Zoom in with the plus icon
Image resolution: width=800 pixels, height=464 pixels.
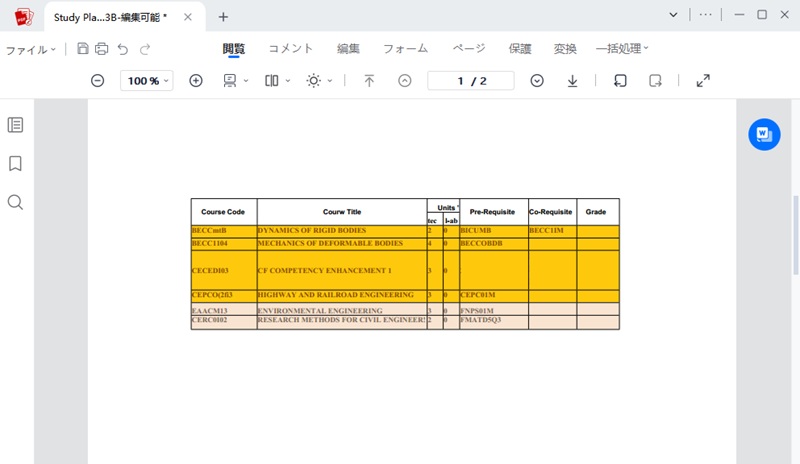click(x=196, y=81)
